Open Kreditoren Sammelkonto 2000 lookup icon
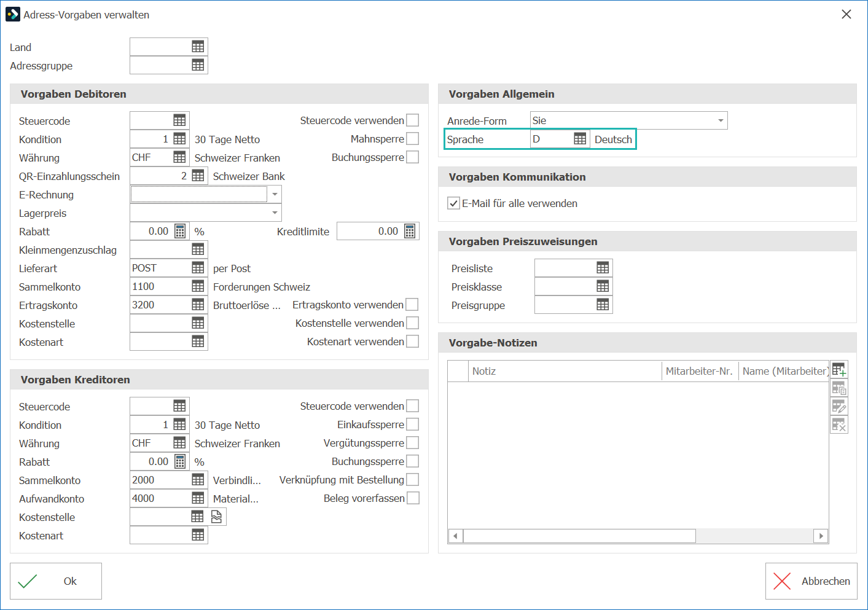 coord(198,480)
